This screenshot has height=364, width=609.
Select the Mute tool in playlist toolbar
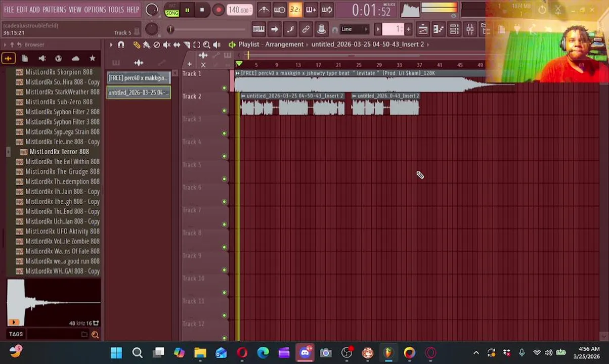click(x=166, y=45)
